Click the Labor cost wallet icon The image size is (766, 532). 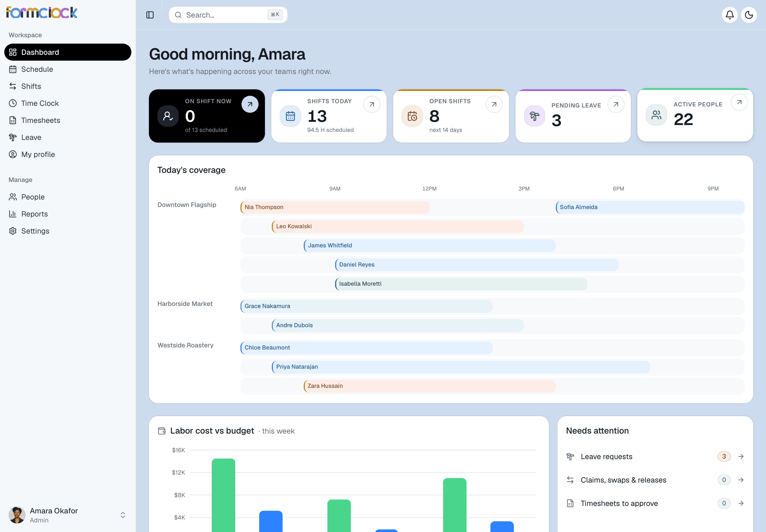(162, 431)
